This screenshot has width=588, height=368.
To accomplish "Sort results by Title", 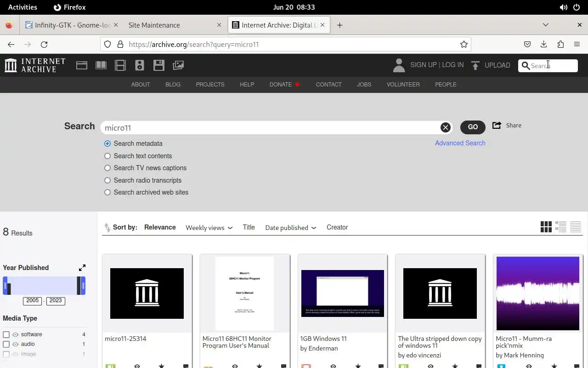I will [x=249, y=227].
